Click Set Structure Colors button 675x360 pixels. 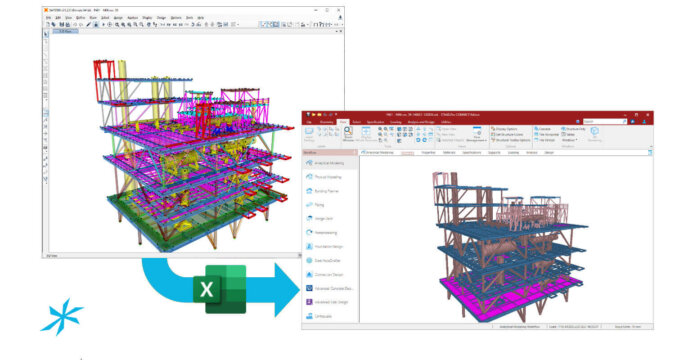507,134
